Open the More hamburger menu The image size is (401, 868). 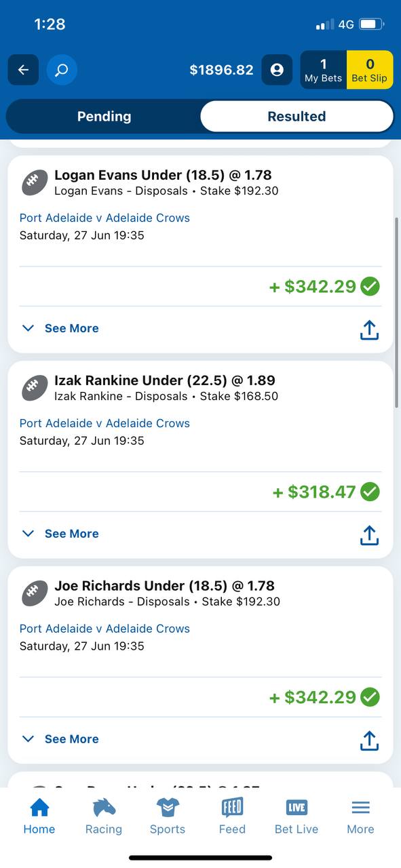[x=360, y=816]
